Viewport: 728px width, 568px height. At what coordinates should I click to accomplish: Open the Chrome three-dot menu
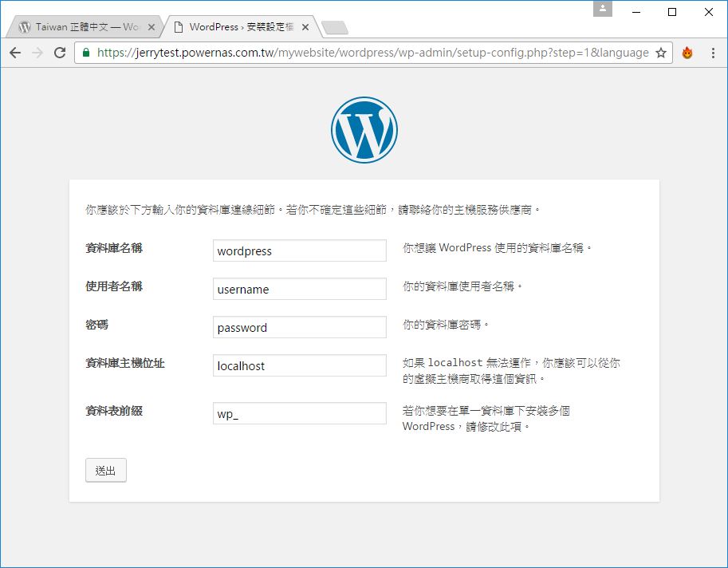pos(713,53)
